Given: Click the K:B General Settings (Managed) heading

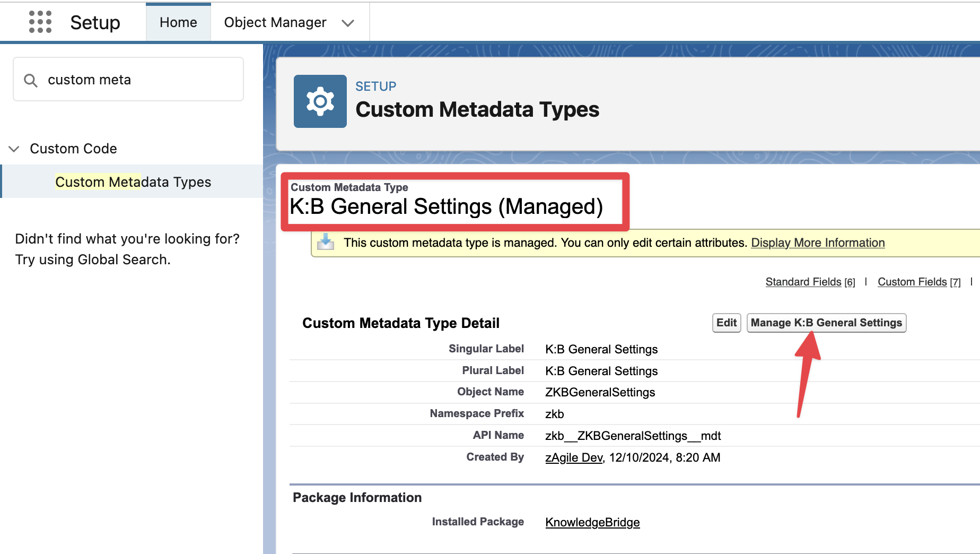Looking at the screenshot, I should click(x=446, y=206).
